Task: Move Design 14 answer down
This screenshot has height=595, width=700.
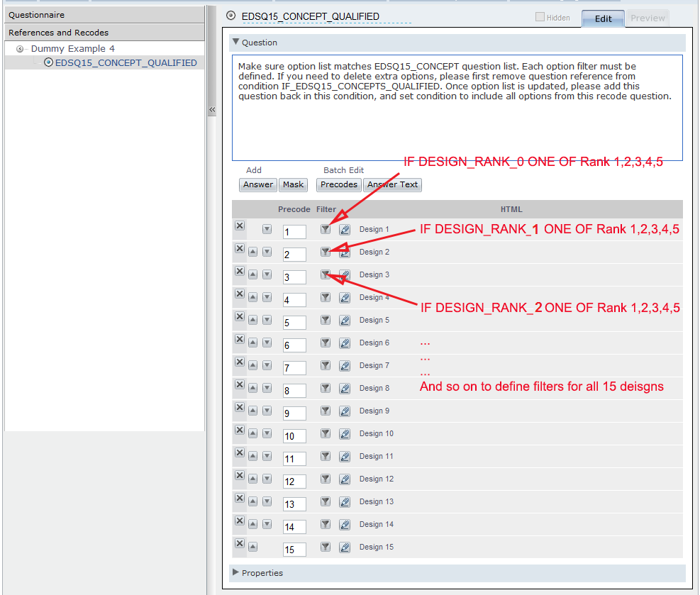Action: [267, 525]
